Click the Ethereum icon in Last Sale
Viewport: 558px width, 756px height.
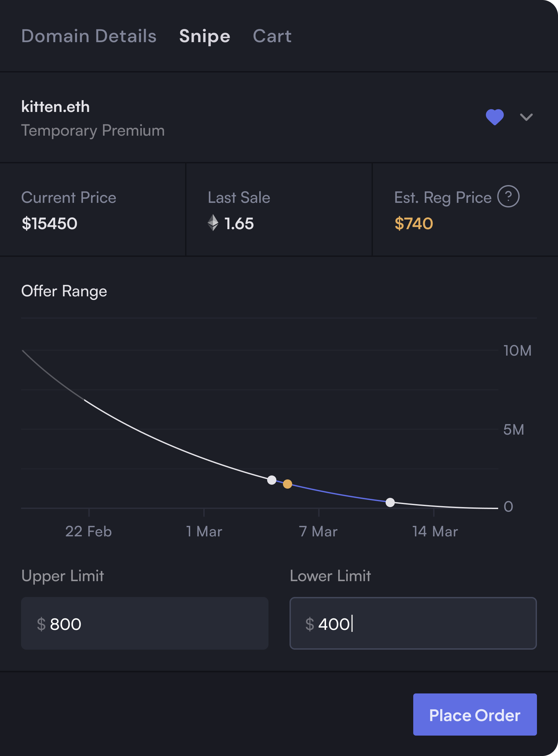(x=213, y=223)
